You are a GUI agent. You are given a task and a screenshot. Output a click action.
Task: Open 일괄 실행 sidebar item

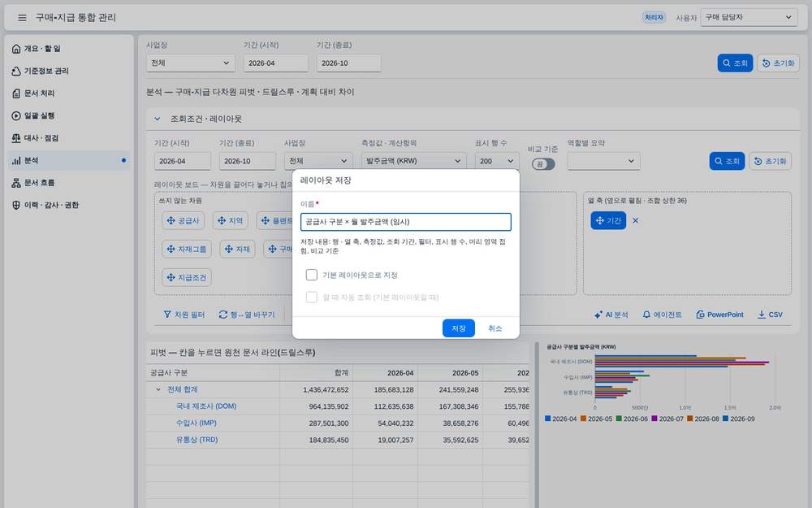click(x=69, y=115)
